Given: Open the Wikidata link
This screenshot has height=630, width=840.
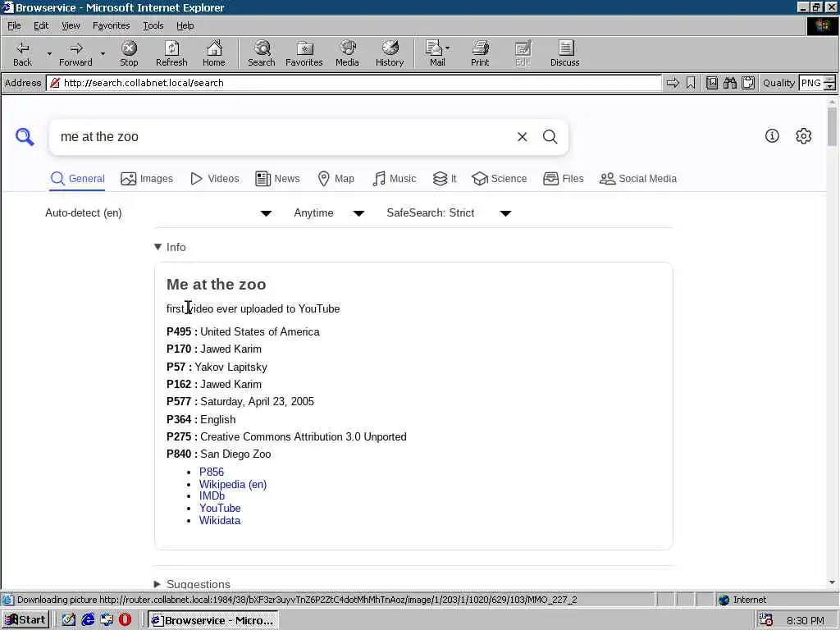Looking at the screenshot, I should (220, 521).
